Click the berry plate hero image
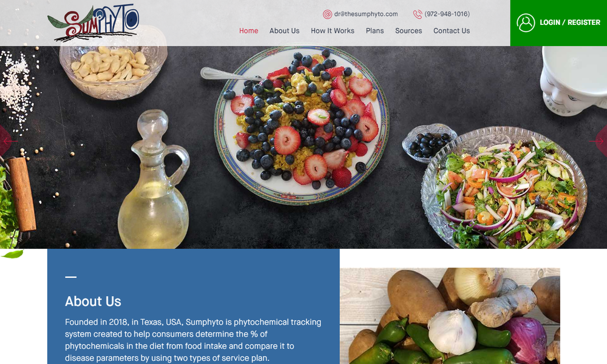Image resolution: width=607 pixels, height=364 pixels. (301, 126)
